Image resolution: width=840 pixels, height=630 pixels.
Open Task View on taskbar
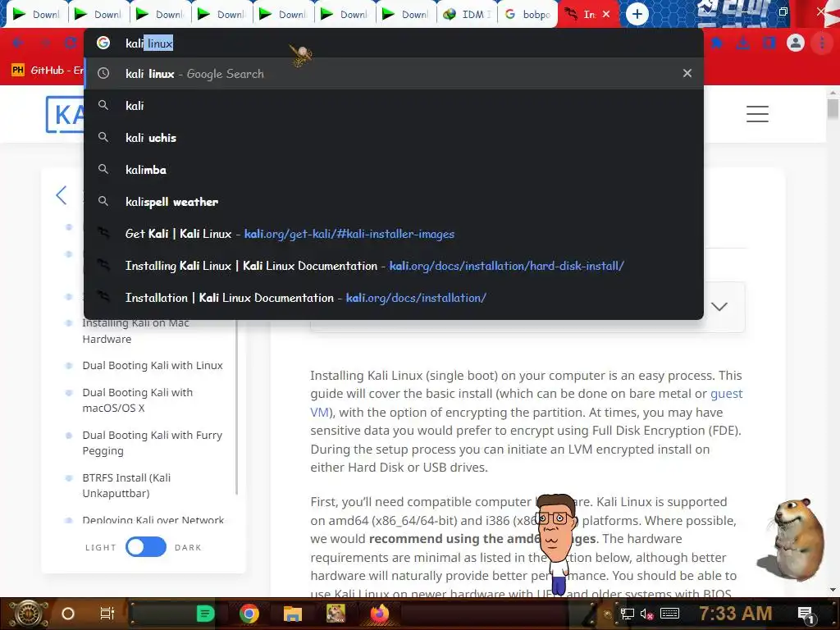point(107,614)
